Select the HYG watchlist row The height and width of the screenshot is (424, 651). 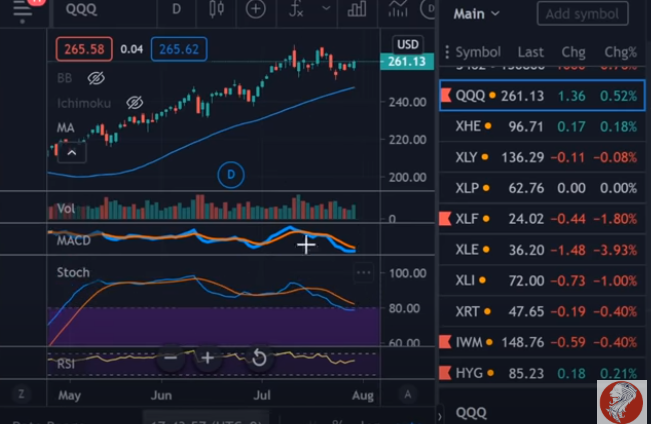pyautogui.click(x=542, y=373)
